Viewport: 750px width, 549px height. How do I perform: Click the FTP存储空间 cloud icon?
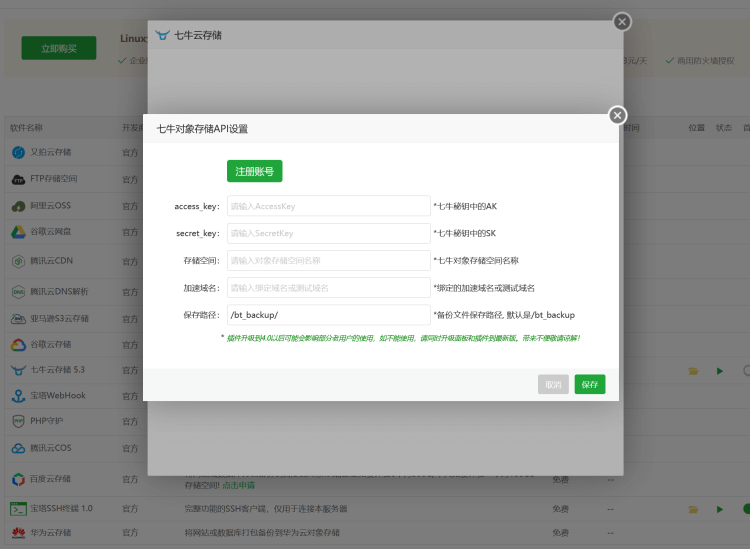(x=18, y=179)
